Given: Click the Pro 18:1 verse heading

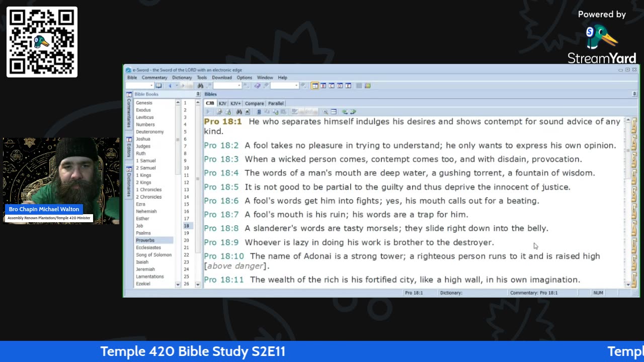Looking at the screenshot, I should 223,122.
